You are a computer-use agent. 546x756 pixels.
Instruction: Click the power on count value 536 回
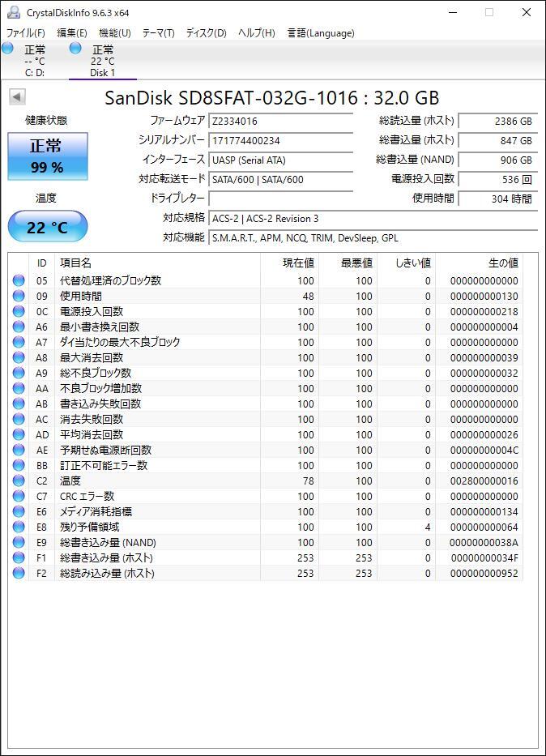tap(498, 179)
